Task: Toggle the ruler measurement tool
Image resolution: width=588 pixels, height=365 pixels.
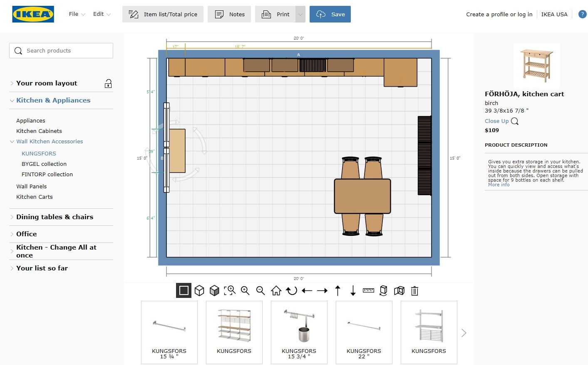Action: [x=368, y=290]
